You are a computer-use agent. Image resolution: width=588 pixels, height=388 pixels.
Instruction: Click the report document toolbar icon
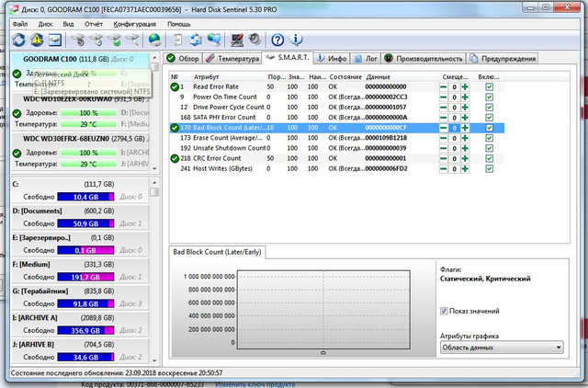pyautogui.click(x=177, y=40)
